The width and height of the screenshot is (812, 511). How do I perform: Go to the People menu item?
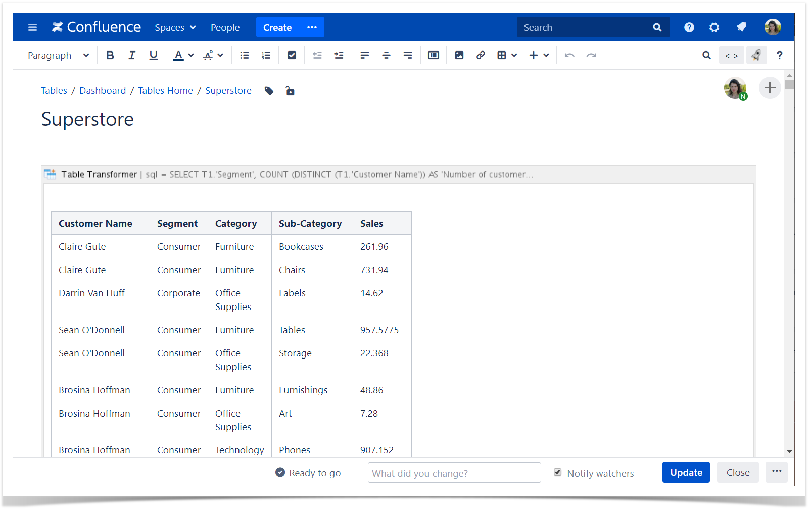click(x=225, y=27)
